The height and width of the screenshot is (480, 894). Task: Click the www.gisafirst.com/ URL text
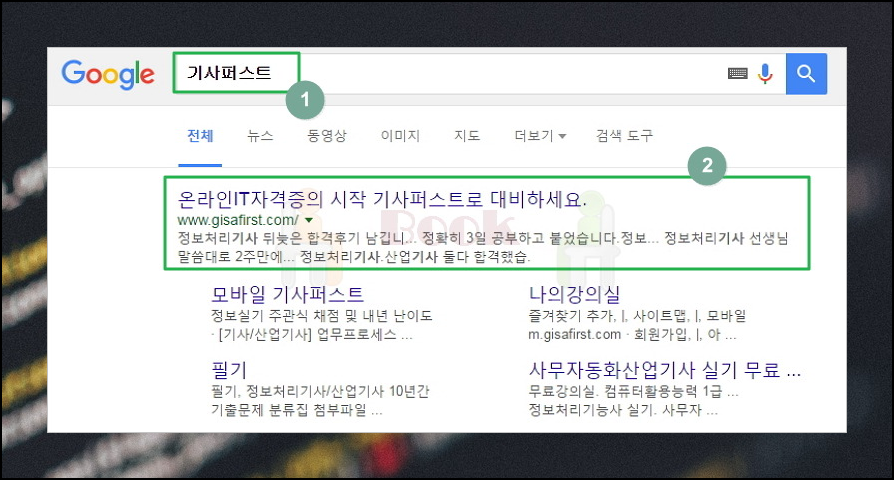(x=238, y=220)
